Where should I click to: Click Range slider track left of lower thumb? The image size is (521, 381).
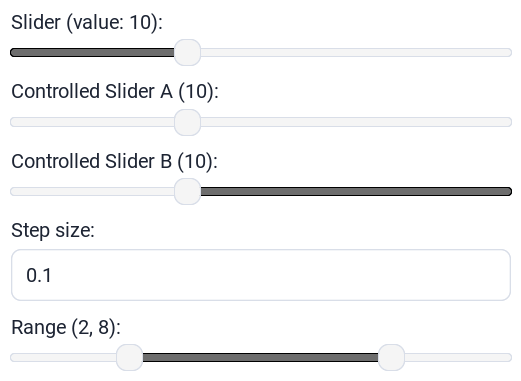pos(63,357)
